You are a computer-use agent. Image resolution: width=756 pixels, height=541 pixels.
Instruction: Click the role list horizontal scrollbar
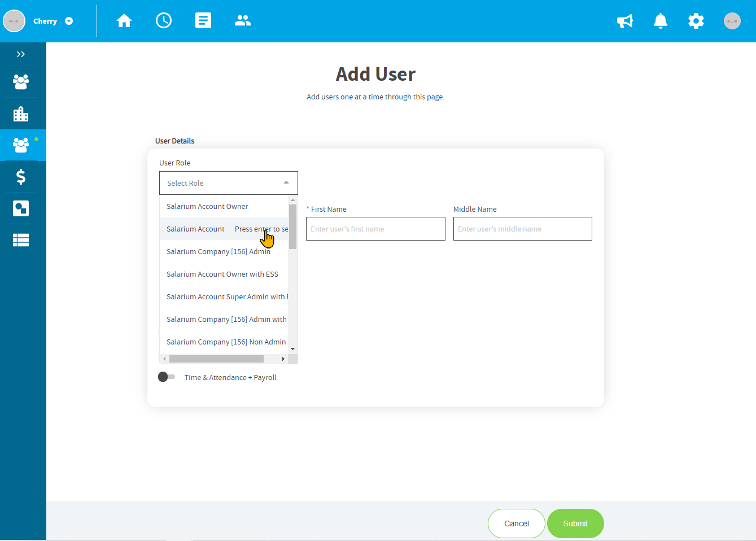(216, 359)
